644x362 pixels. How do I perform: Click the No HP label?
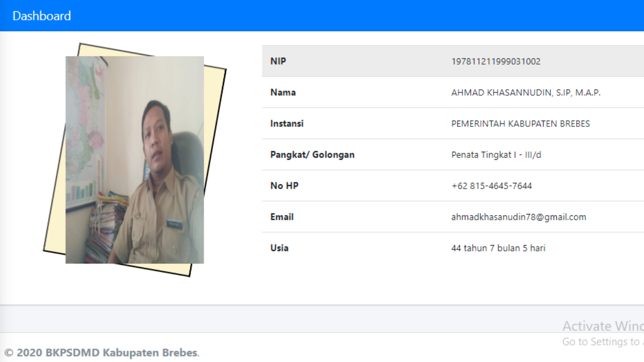[284, 186]
